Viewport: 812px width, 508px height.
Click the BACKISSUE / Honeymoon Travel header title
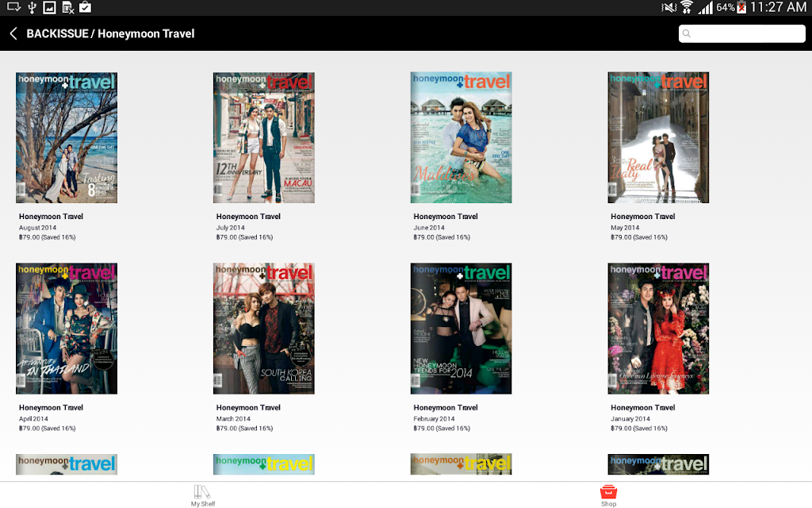[x=110, y=33]
